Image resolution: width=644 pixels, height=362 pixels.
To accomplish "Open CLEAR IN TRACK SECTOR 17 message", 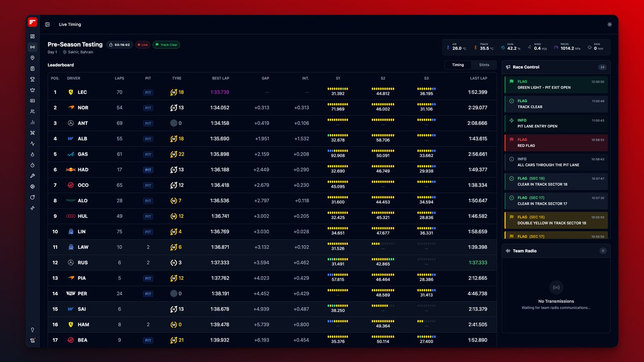I will click(x=556, y=201).
